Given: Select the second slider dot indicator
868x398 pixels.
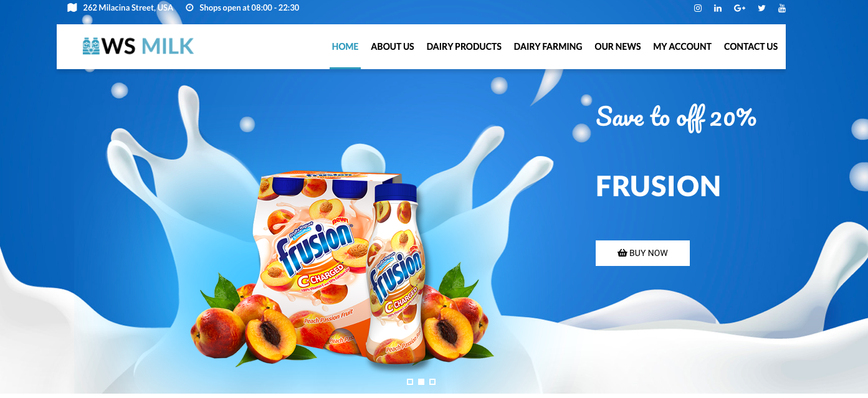Looking at the screenshot, I should click(421, 382).
